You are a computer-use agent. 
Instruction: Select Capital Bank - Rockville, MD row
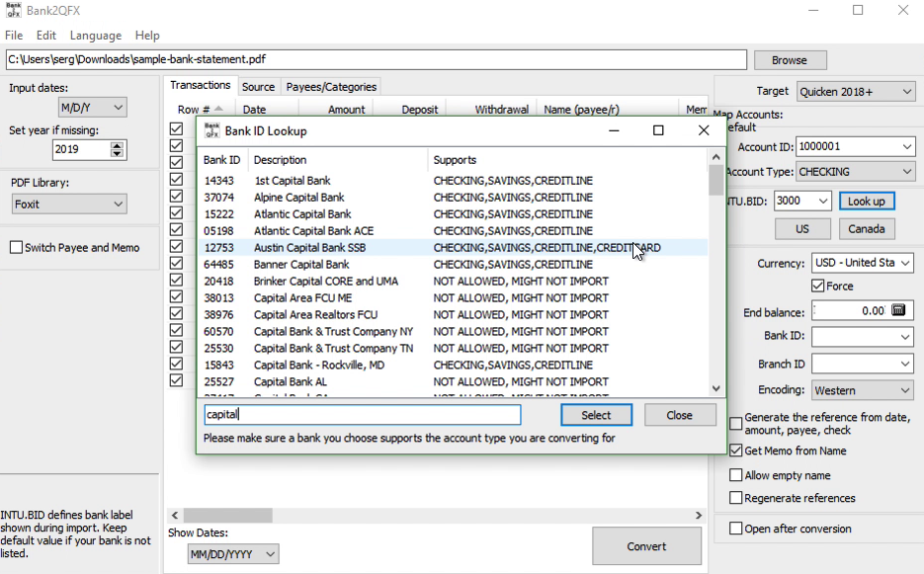tap(453, 365)
